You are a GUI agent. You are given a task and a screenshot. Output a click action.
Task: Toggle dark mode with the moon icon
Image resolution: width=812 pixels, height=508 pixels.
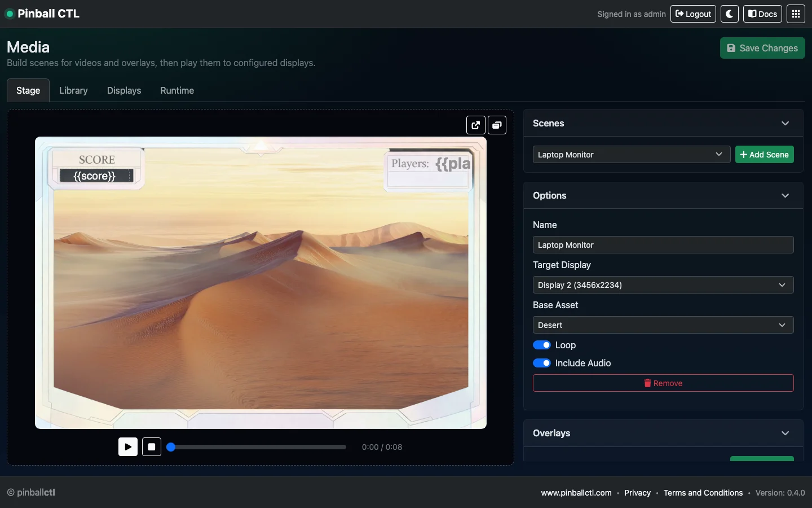coord(729,14)
